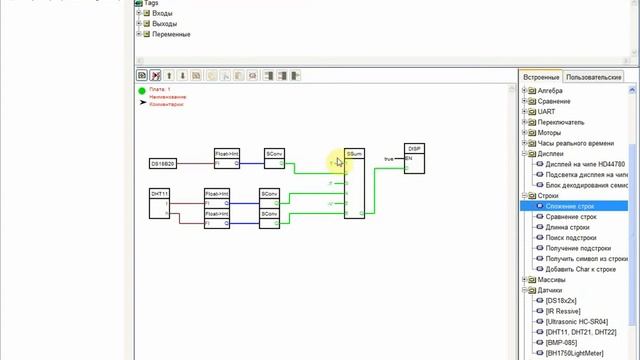640x360 pixels.
Task: Collapse the Дисплеи library folder
Action: pyautogui.click(x=524, y=153)
